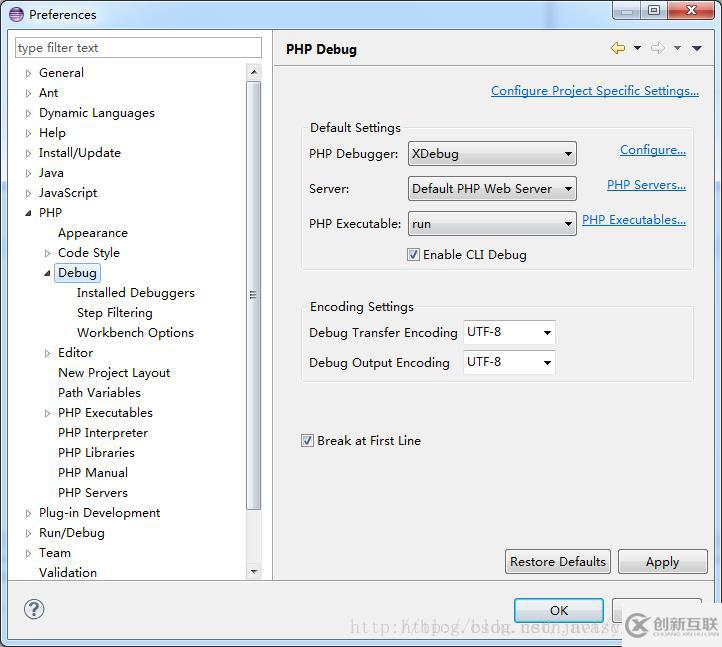The height and width of the screenshot is (647, 722).
Task: Click the back navigation arrow icon
Action: coord(617,48)
